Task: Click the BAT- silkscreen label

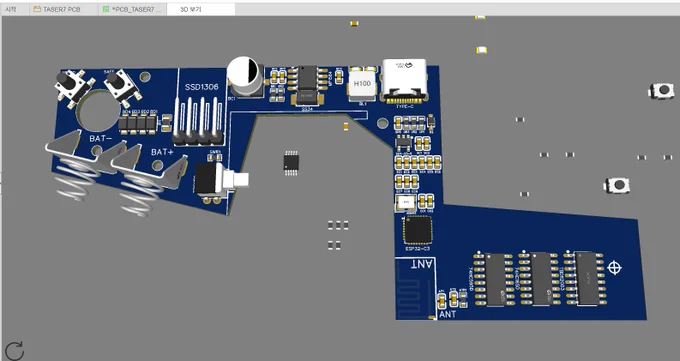Action: [x=101, y=139]
